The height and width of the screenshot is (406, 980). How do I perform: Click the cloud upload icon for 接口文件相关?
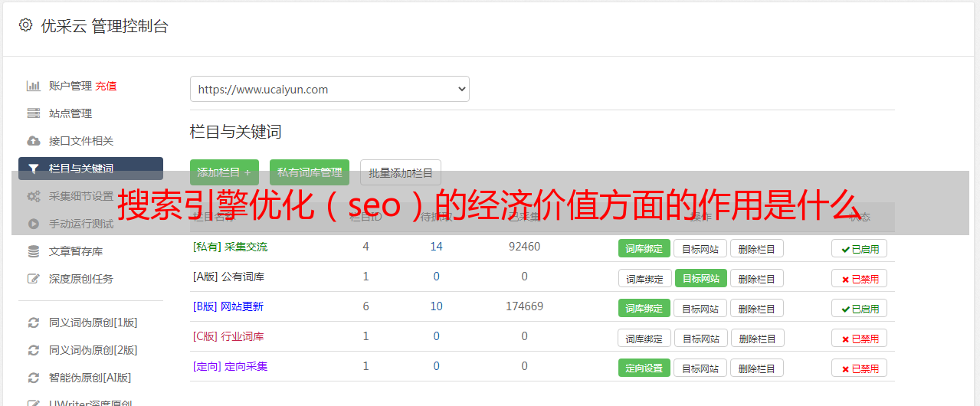[x=34, y=141]
